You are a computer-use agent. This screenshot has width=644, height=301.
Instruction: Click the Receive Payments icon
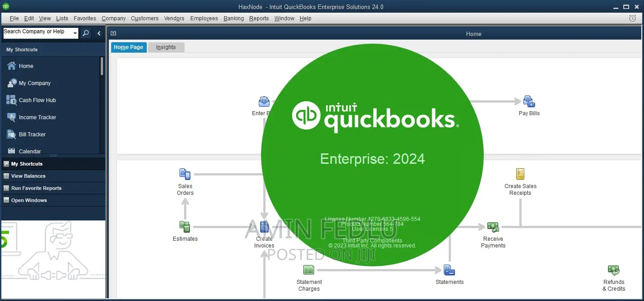tap(493, 227)
